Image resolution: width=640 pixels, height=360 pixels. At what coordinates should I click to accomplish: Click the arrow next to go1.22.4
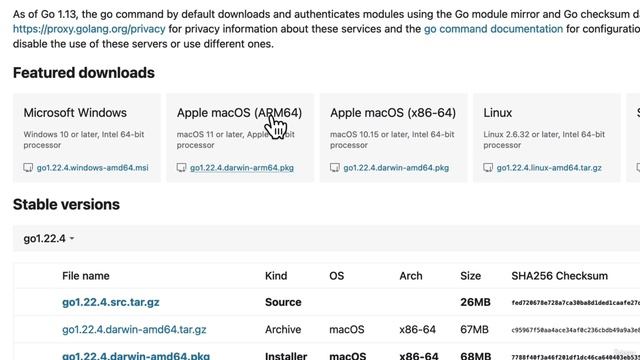[72, 238]
